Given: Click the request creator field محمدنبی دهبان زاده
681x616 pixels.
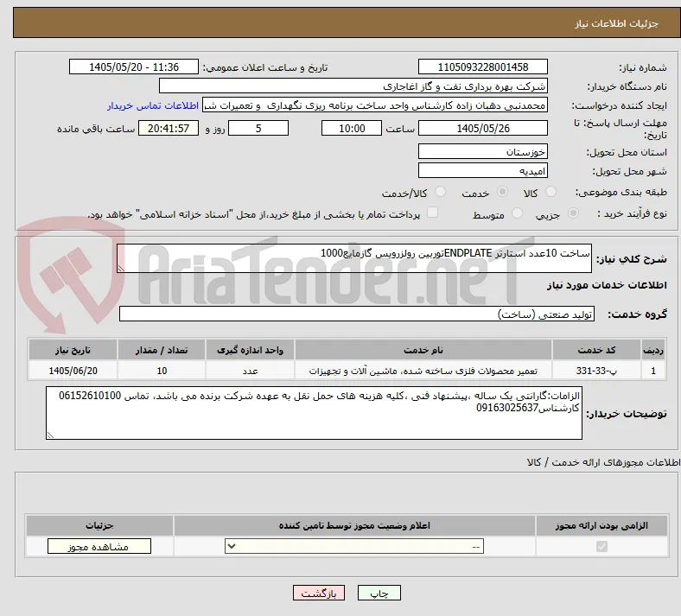Looking at the screenshot, I should pyautogui.click(x=375, y=105).
